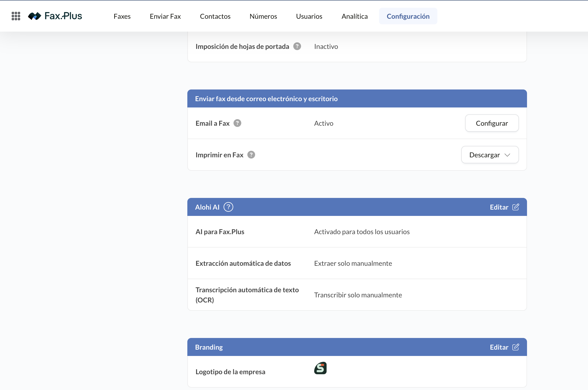This screenshot has height=390, width=588.
Task: Click the pencil edit icon in Alohi AI header
Action: [516, 207]
